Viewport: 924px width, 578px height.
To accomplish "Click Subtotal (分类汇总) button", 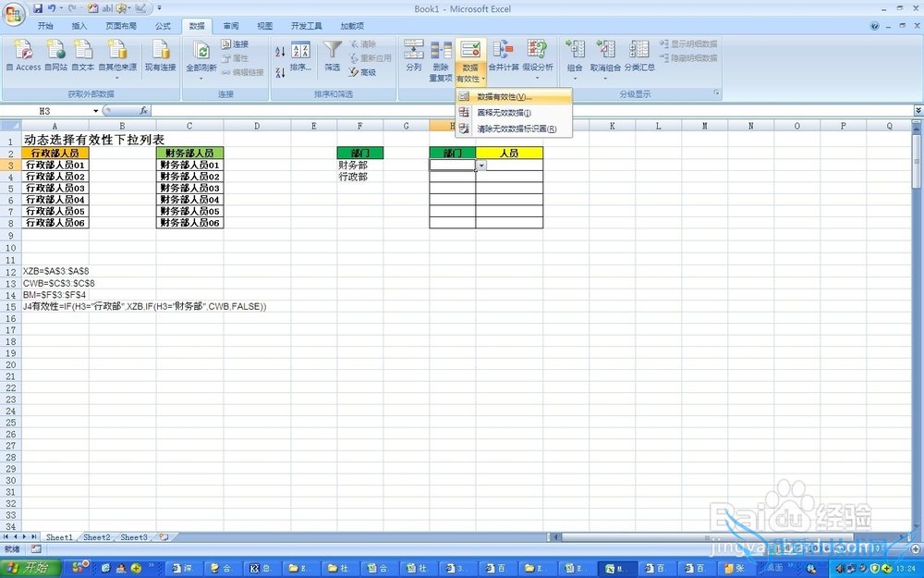I will click(x=639, y=56).
